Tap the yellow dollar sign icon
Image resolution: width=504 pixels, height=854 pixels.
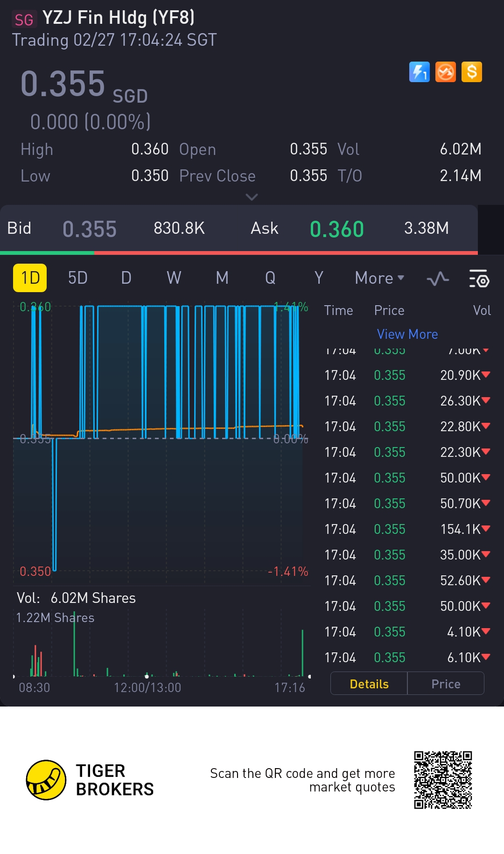[471, 72]
